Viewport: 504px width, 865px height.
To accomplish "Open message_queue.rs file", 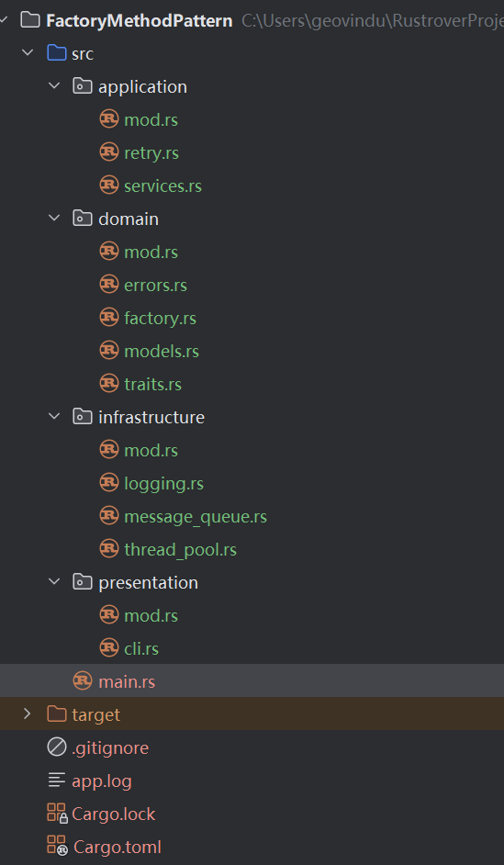I will pos(196,517).
